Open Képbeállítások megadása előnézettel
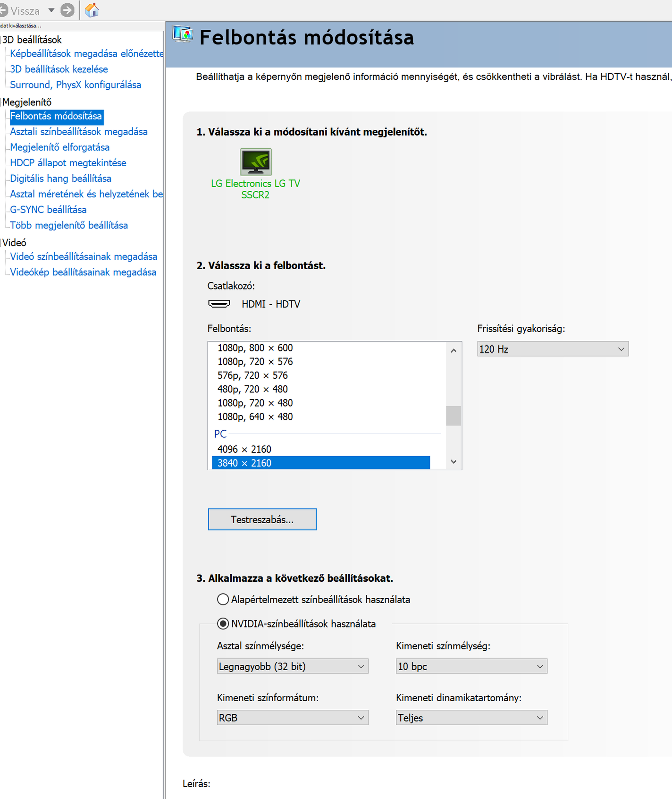672x799 pixels. click(x=86, y=53)
